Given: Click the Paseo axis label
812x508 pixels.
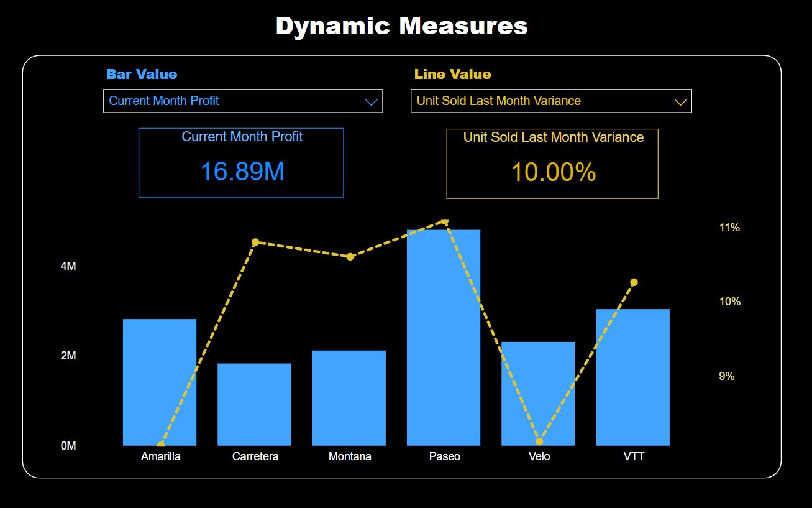Looking at the screenshot, I should point(445,456).
